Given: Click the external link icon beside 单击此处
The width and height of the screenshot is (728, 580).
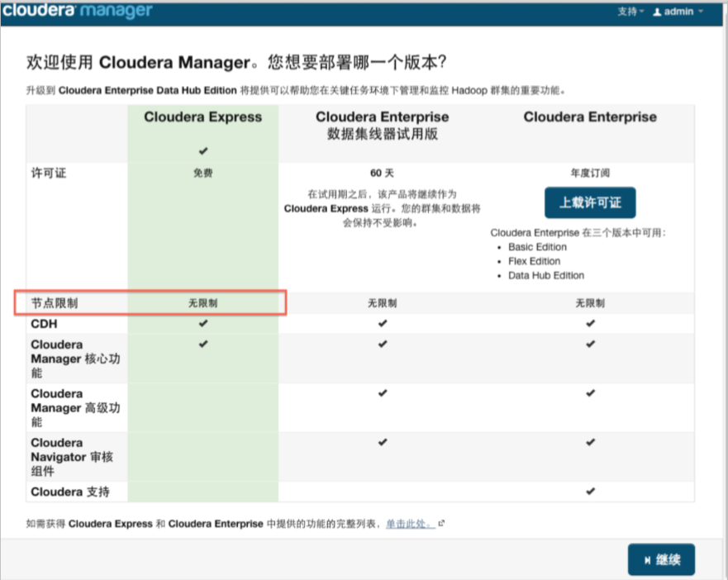Looking at the screenshot, I should click(441, 523).
